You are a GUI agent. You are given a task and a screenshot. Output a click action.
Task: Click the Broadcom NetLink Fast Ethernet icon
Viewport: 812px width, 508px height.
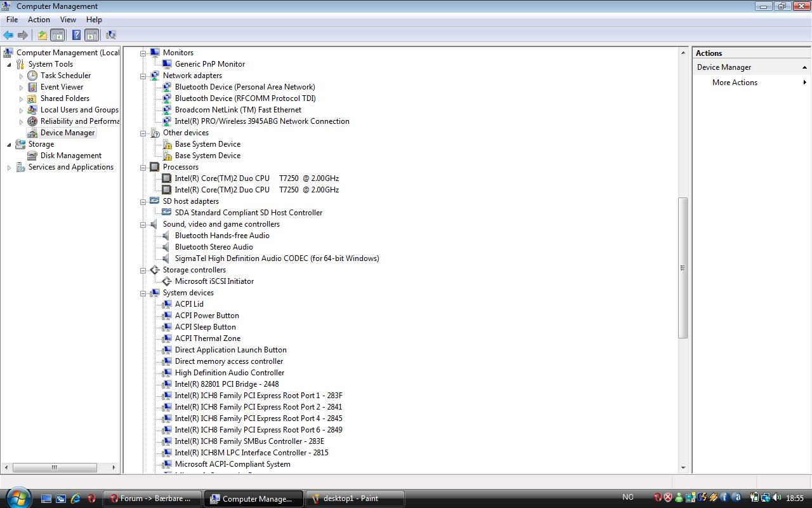167,110
